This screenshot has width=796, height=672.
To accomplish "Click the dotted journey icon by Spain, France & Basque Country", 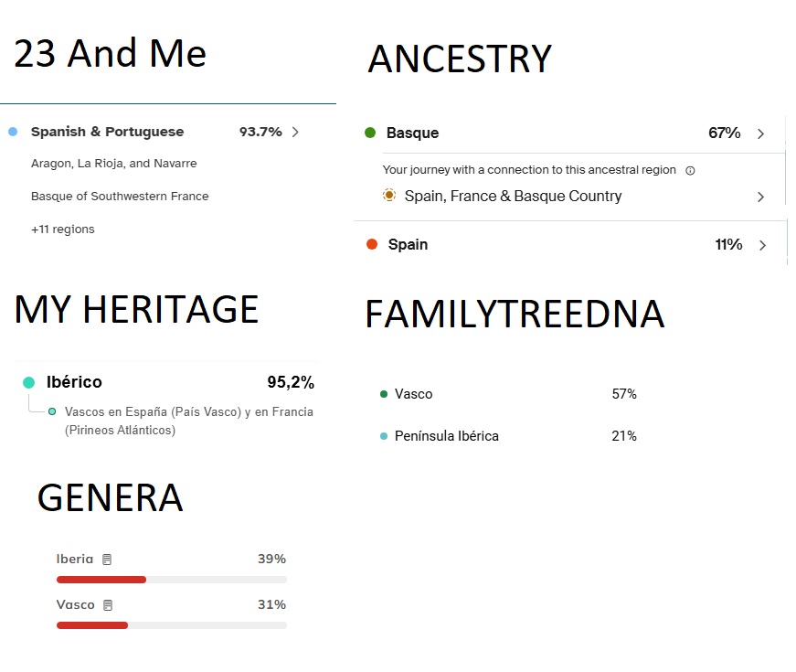I will click(390, 196).
